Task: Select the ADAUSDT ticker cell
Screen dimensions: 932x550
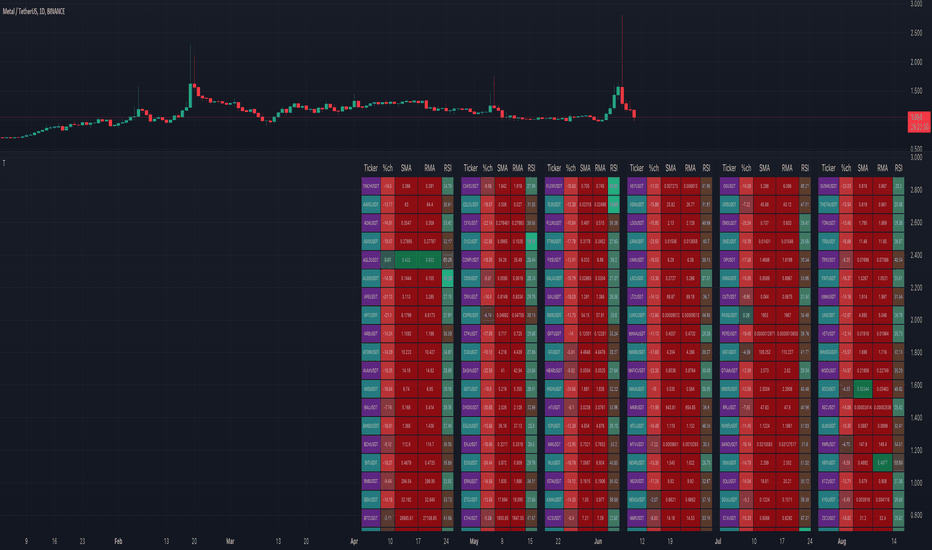Action: pyautogui.click(x=371, y=223)
